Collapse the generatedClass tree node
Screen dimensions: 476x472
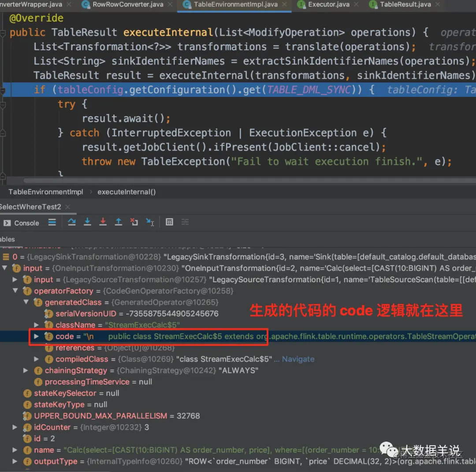pyautogui.click(x=26, y=302)
